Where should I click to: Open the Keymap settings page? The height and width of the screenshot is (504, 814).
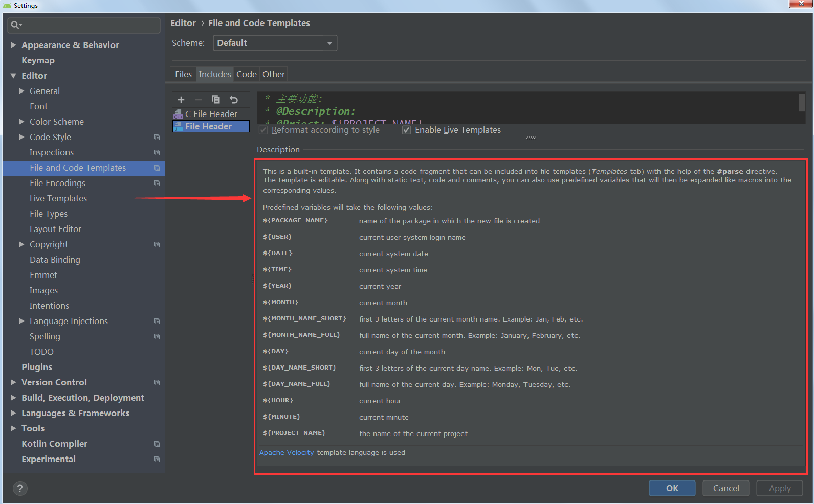38,60
